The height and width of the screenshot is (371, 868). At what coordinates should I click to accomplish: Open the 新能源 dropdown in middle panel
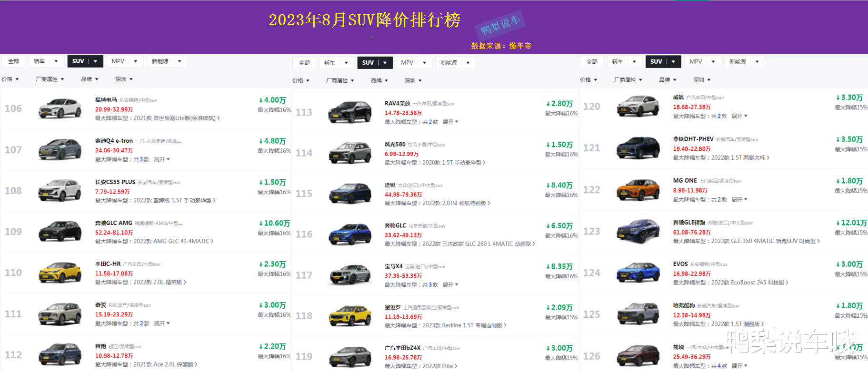coord(456,63)
